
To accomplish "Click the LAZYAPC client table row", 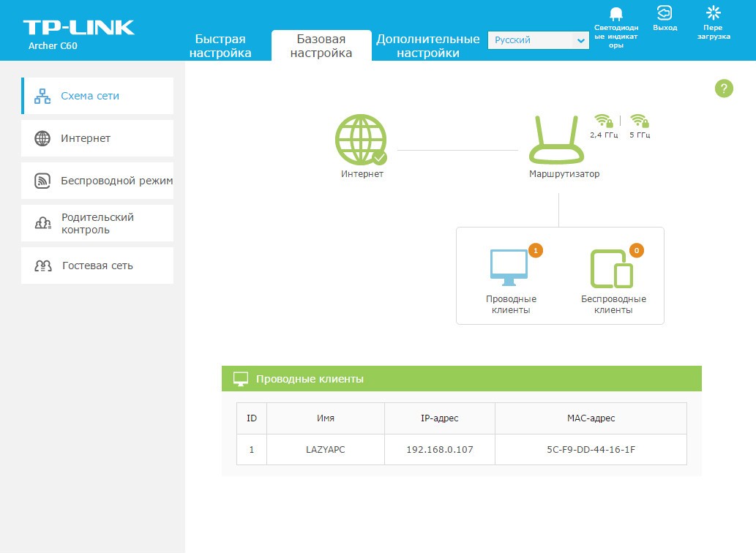I will tap(461, 450).
